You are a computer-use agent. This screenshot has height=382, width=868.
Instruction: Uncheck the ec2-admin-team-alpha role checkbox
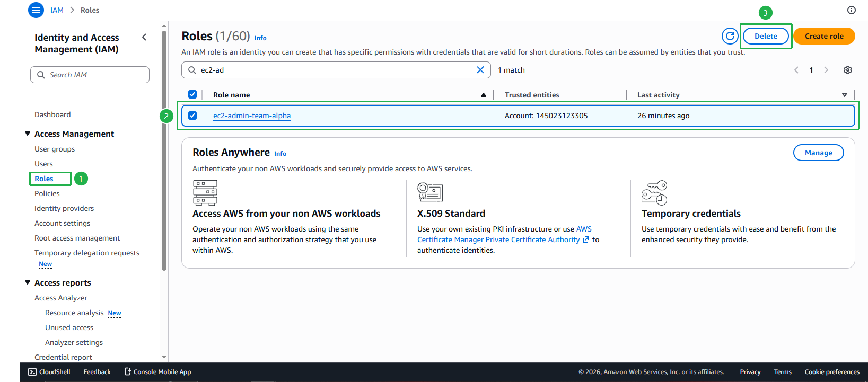tap(192, 116)
